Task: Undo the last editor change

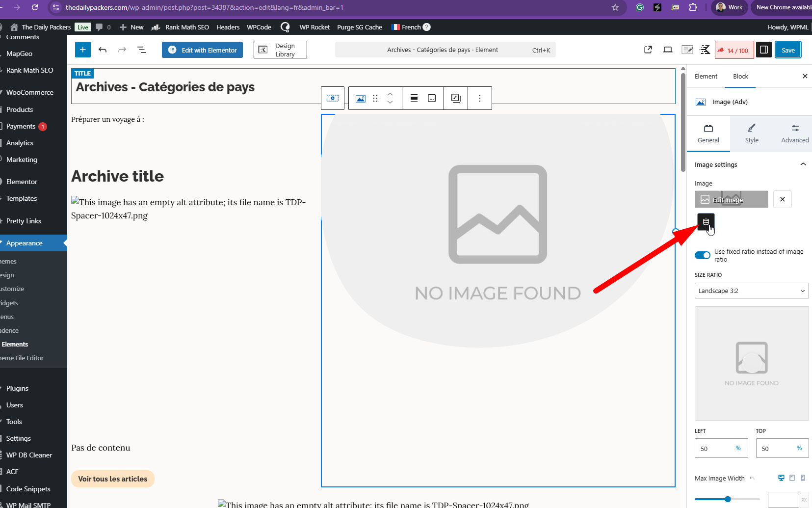Action: point(103,50)
